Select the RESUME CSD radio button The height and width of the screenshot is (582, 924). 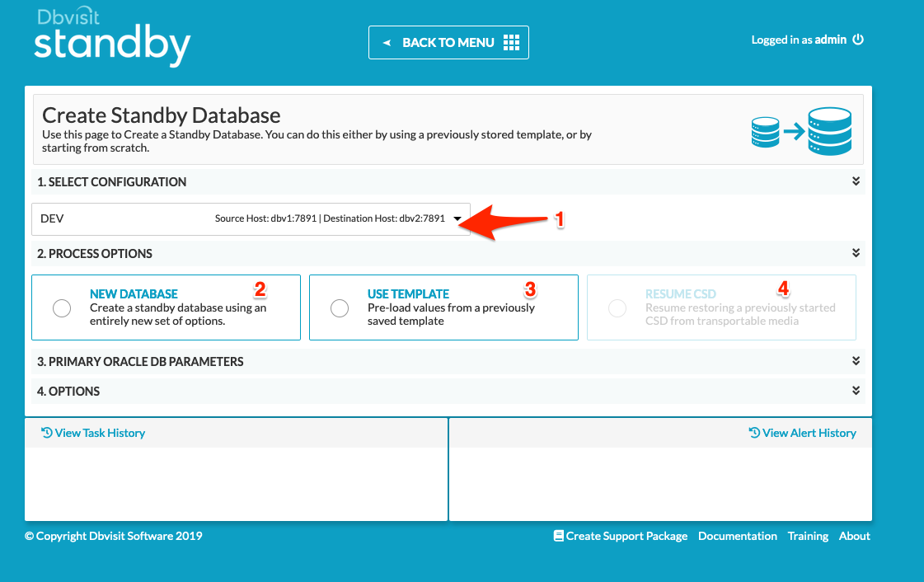(x=617, y=307)
